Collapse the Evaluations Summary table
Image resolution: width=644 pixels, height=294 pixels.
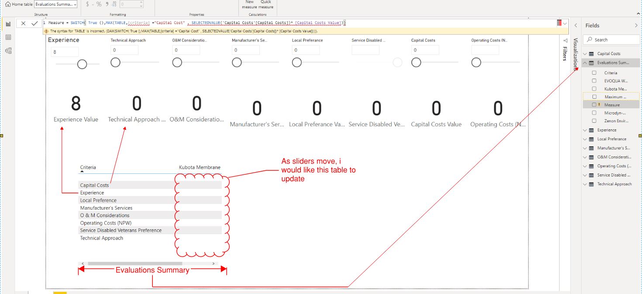point(585,63)
